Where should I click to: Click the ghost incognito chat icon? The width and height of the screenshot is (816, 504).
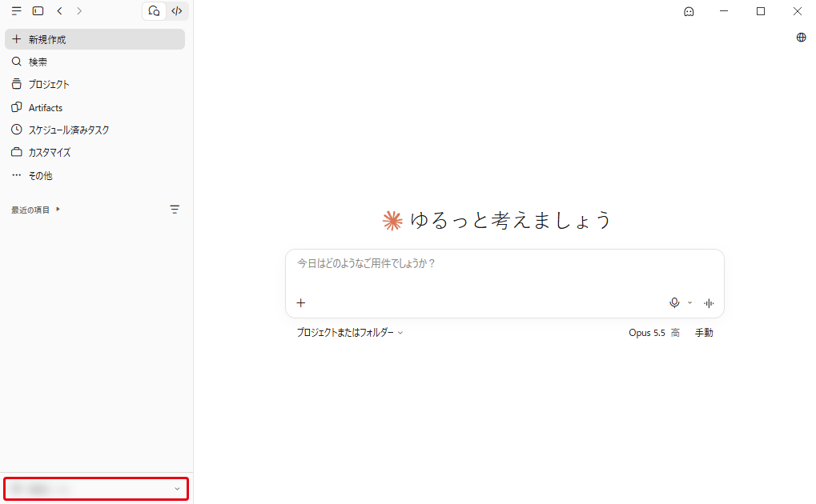click(689, 11)
